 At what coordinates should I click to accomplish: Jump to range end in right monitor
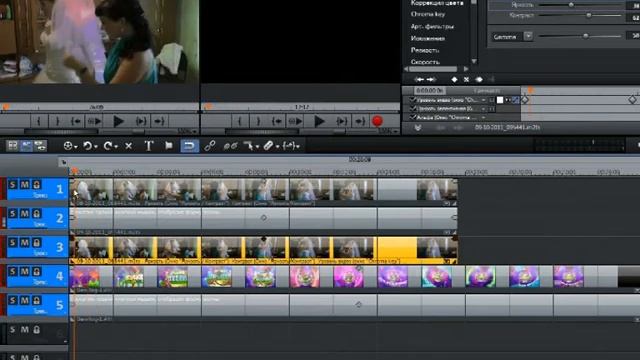pyautogui.click(x=360, y=121)
